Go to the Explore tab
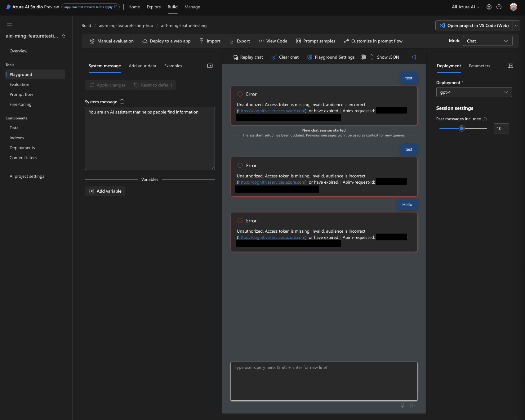The height and width of the screenshot is (420, 525). [154, 7]
